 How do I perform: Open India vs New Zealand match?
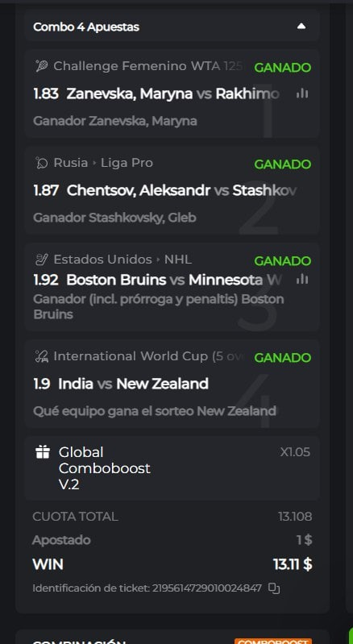(x=134, y=384)
